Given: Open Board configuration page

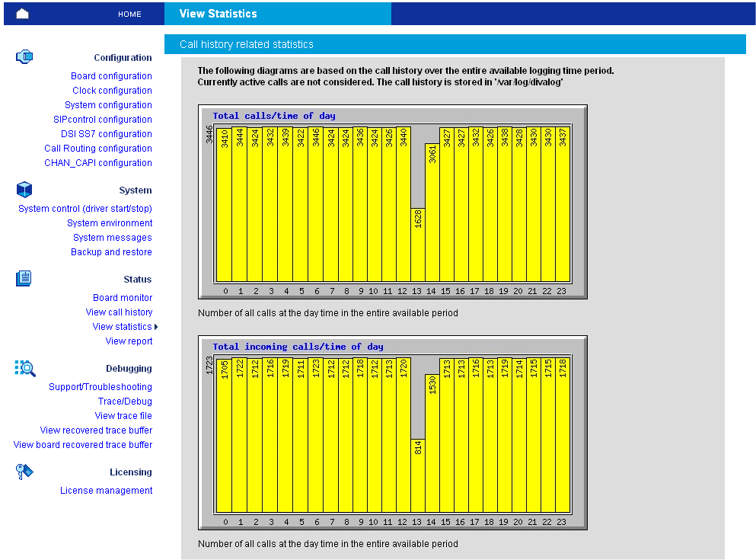Looking at the screenshot, I should (111, 76).
